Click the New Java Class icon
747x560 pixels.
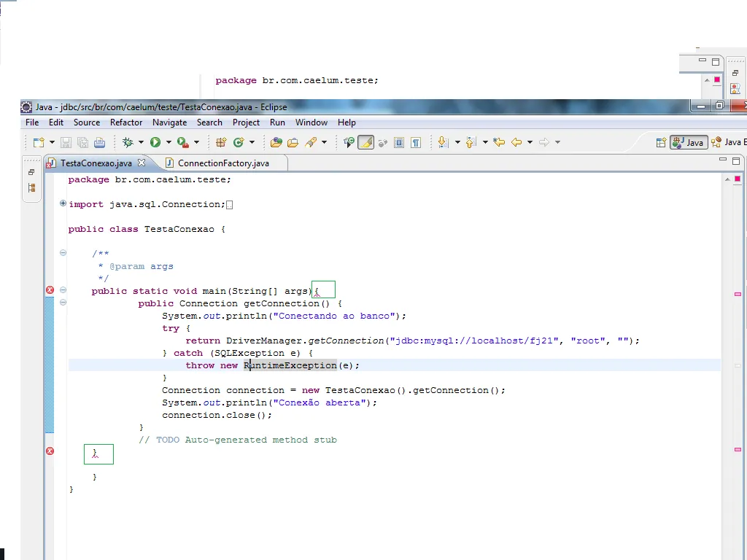[238, 143]
